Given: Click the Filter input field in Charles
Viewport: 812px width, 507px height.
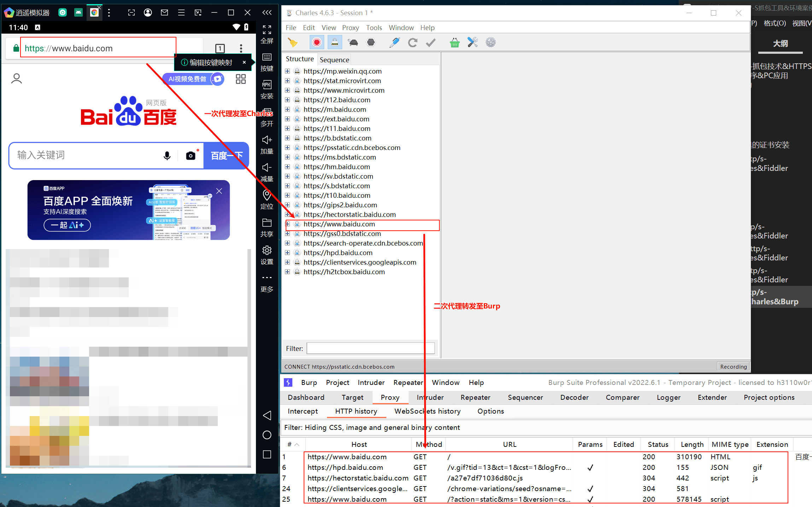Looking at the screenshot, I should pos(370,348).
